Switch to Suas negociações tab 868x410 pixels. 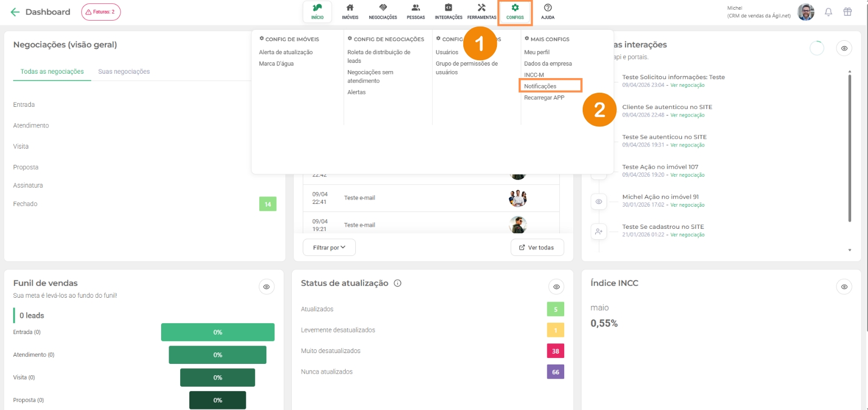tap(124, 72)
